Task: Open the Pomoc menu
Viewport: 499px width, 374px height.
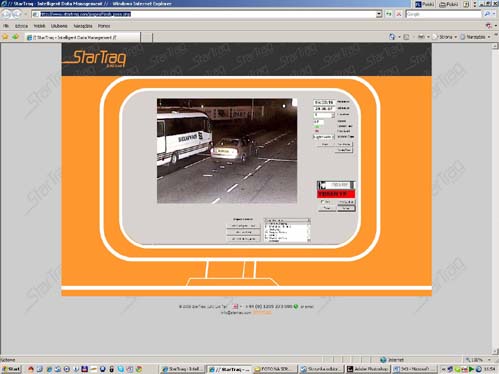Action: [104, 26]
